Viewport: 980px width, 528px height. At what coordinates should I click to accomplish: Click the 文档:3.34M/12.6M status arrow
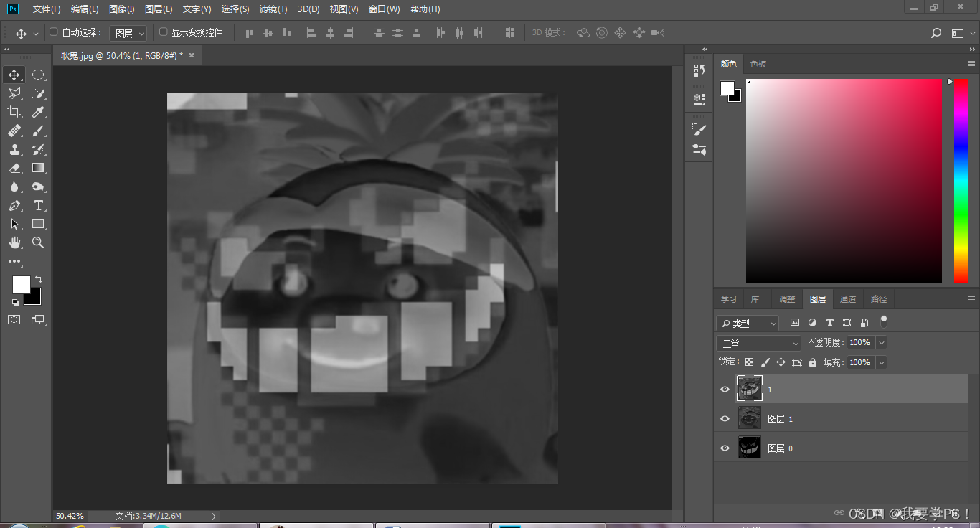pos(213,516)
